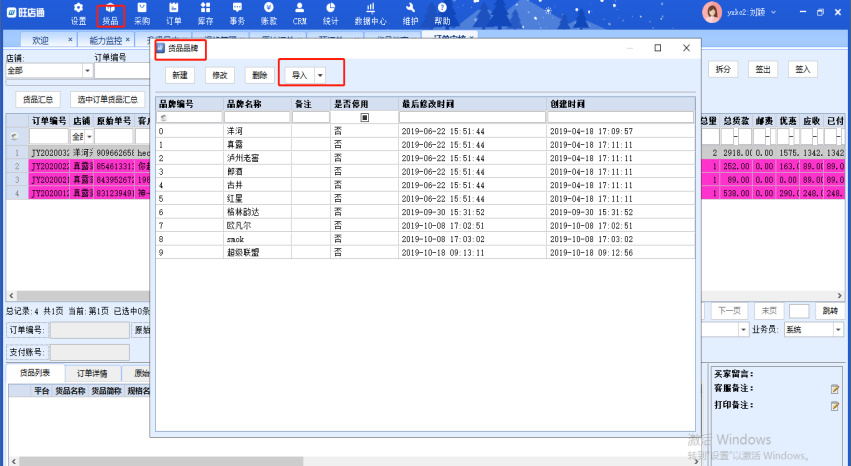The image size is (851, 466).
Task: Sort by the 品牌编号 column header
Action: coord(189,104)
